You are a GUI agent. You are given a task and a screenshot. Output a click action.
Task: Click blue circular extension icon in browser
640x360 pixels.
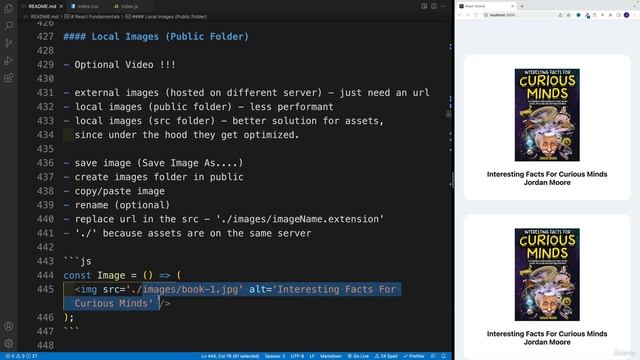578,15
